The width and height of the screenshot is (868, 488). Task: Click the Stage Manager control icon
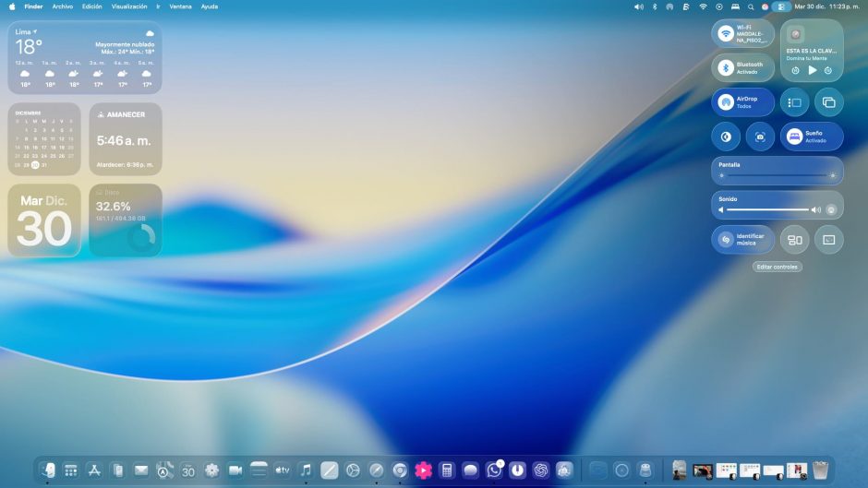coord(794,102)
